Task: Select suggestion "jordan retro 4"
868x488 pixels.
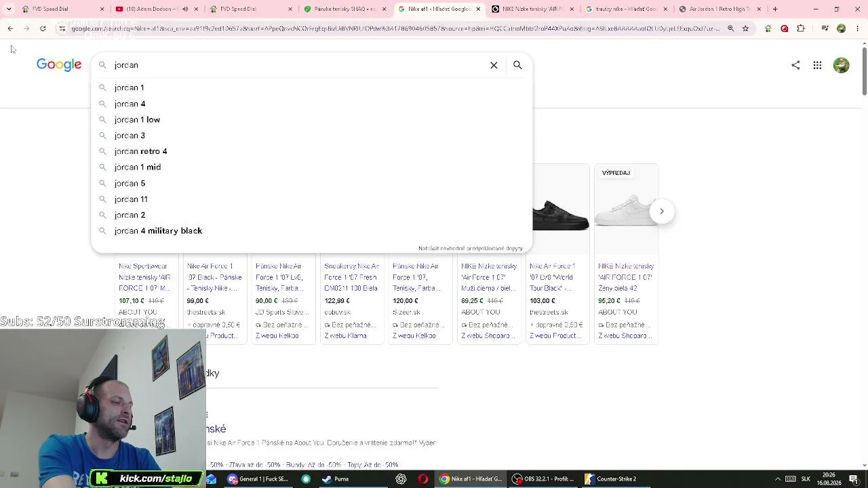Action: point(312,151)
